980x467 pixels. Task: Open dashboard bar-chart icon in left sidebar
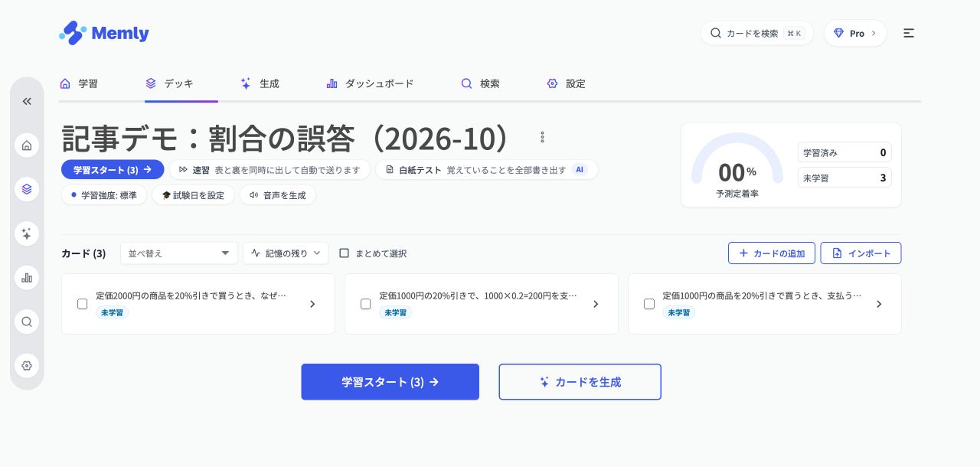point(27,277)
